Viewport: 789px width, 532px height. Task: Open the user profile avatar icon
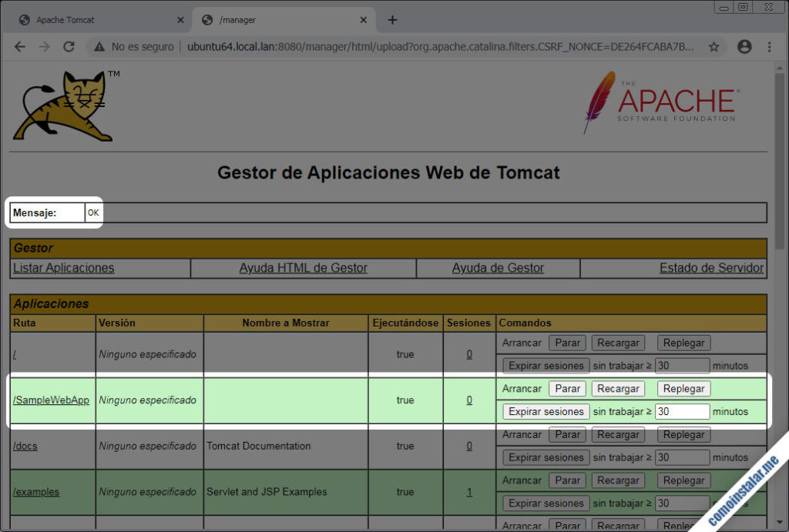(x=744, y=47)
